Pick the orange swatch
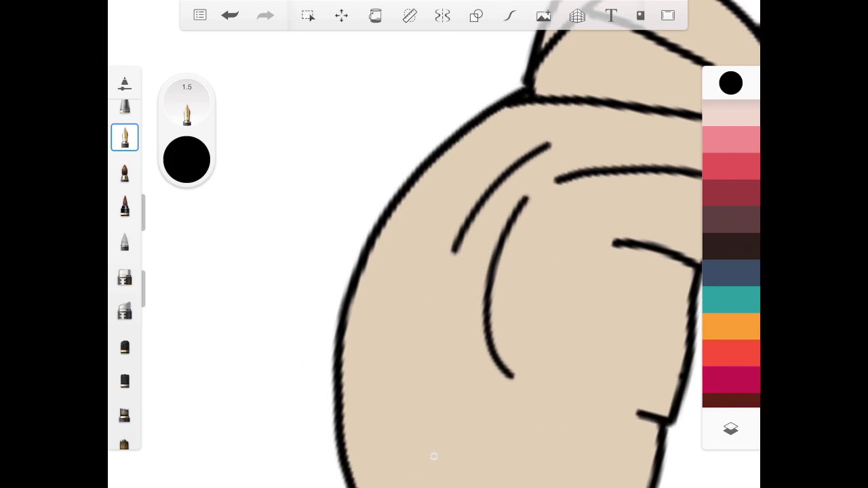 (x=731, y=327)
